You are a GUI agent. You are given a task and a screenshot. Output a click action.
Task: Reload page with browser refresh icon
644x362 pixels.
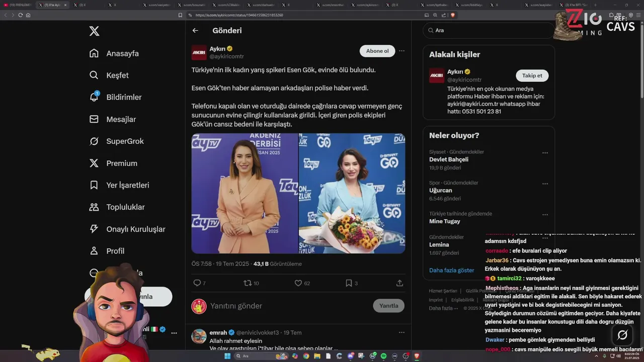pyautogui.click(x=21, y=15)
